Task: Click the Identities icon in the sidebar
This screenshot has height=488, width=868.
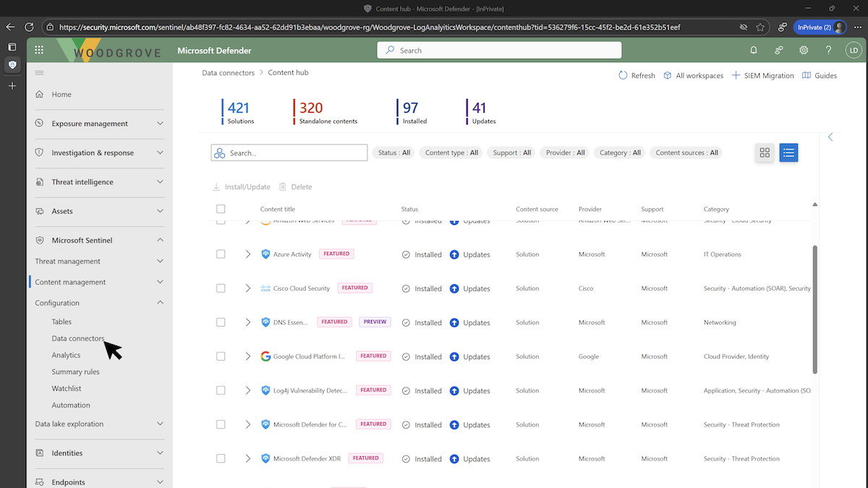Action: pyautogui.click(x=39, y=453)
